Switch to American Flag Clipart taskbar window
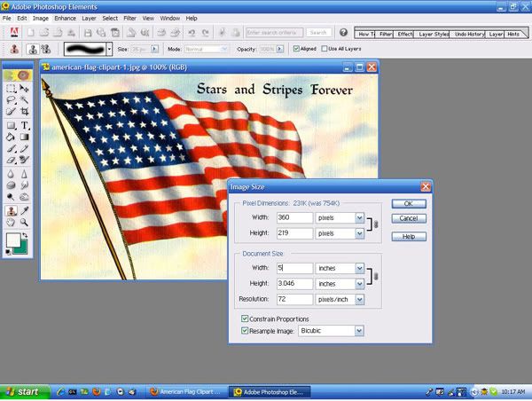Image resolution: width=532 pixels, height=401 pixels. pos(186,392)
